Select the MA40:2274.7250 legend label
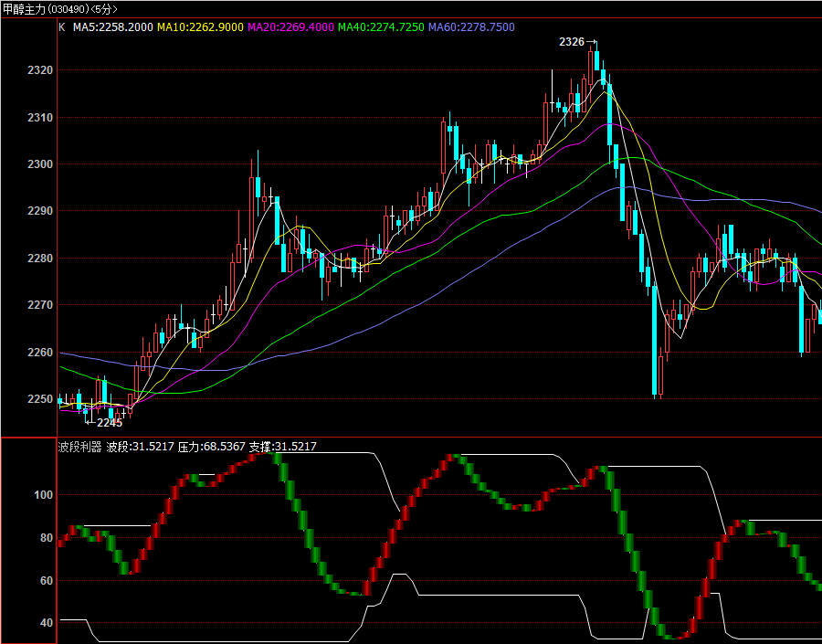This screenshot has width=822, height=644. 381,27
